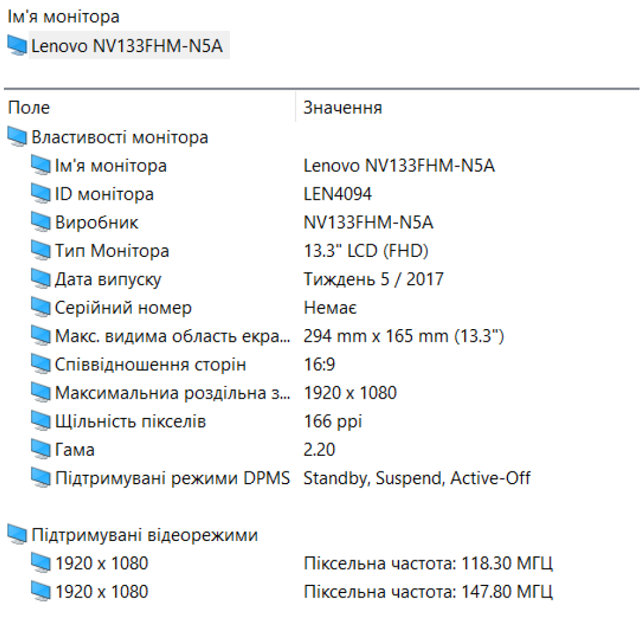The height and width of the screenshot is (644, 644).
Task: Select the highlighted Lenovo NV133FHM-N5A monitor entry
Action: [x=129, y=46]
